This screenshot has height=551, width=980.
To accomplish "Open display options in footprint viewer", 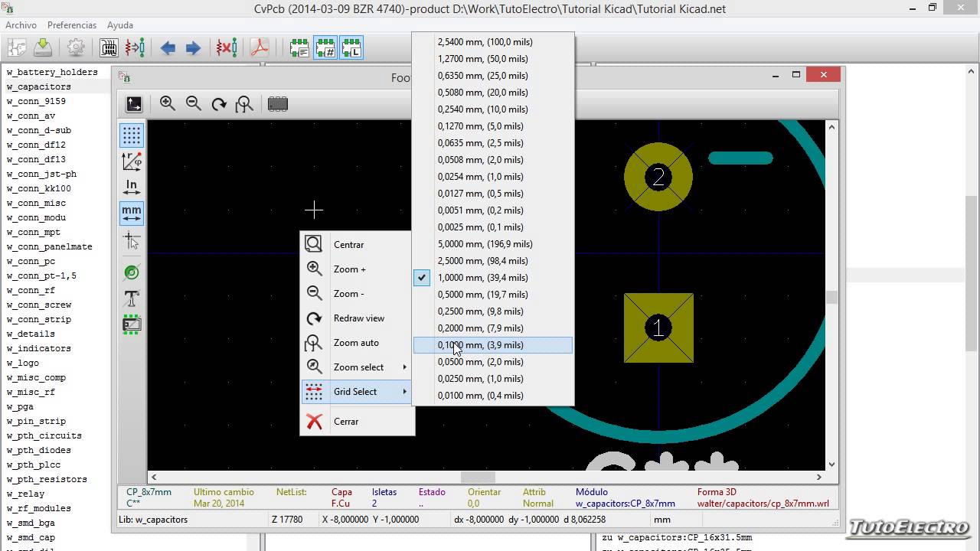I will (134, 104).
